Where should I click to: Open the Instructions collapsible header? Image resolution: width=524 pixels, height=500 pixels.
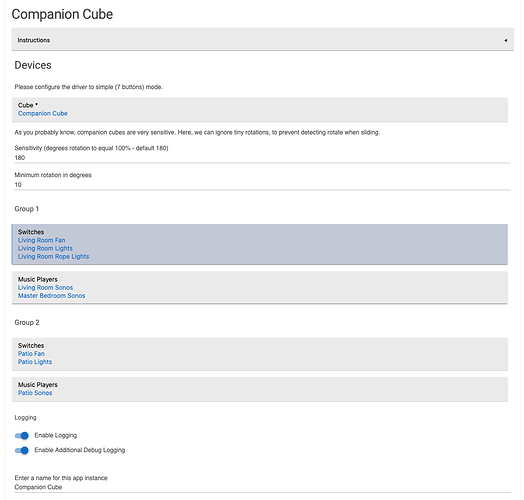pos(263,39)
